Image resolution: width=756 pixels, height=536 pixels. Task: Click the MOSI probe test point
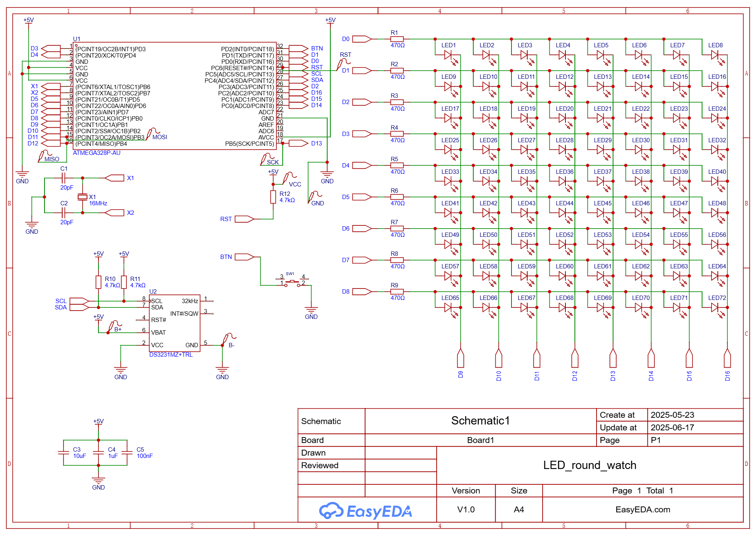click(x=153, y=133)
